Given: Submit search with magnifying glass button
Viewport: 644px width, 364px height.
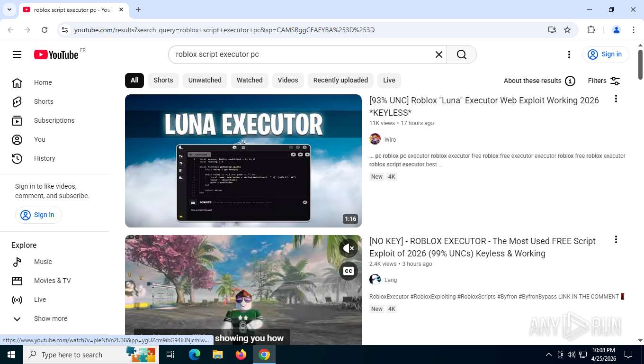Looking at the screenshot, I should [x=462, y=55].
